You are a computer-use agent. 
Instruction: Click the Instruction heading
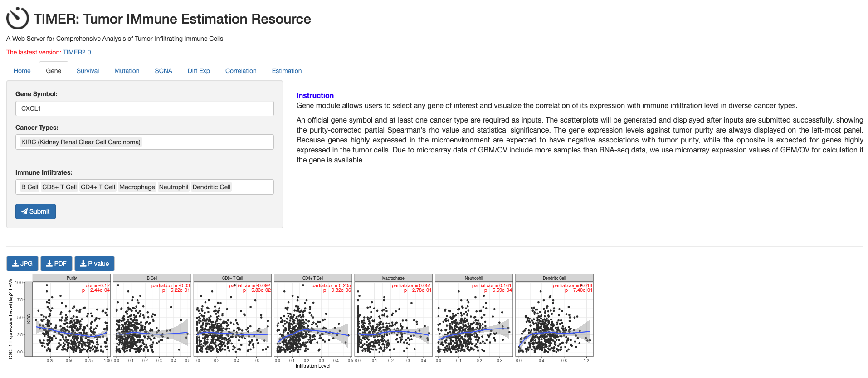(315, 95)
